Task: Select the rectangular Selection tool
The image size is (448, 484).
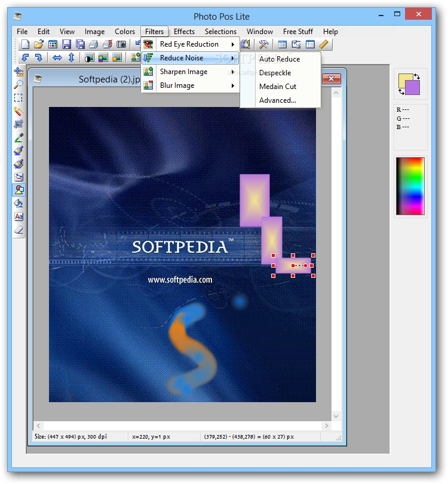Action: tap(19, 98)
